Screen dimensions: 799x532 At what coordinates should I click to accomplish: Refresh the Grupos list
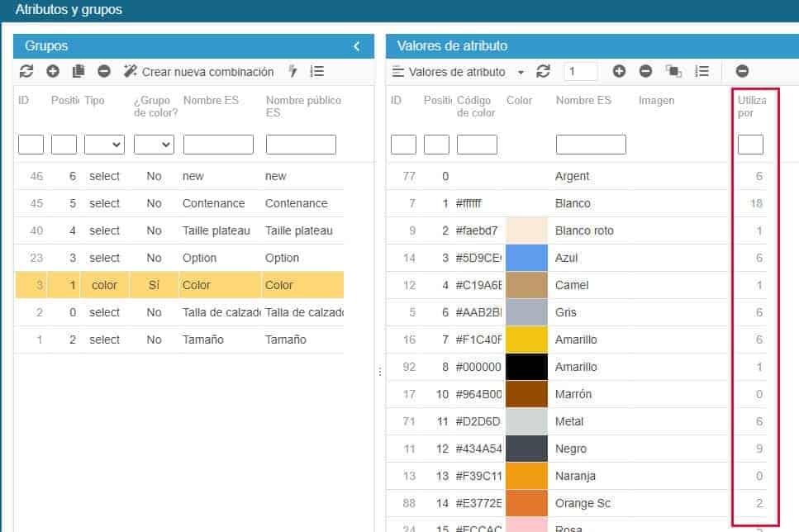coord(26,72)
